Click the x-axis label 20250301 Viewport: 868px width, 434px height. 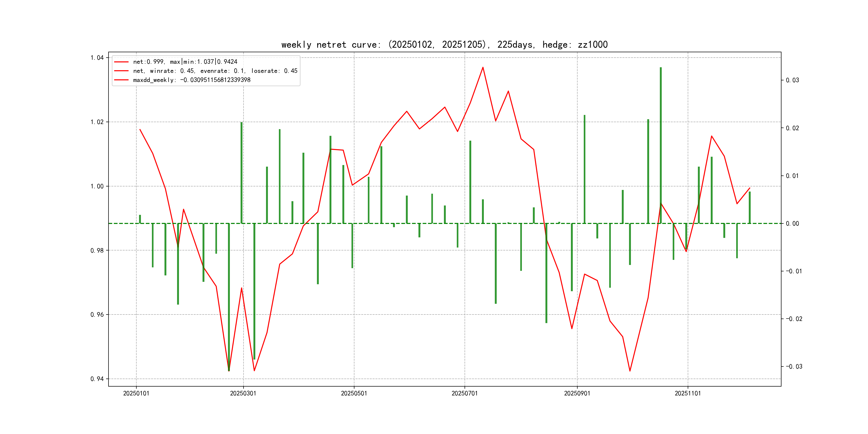[x=243, y=393]
